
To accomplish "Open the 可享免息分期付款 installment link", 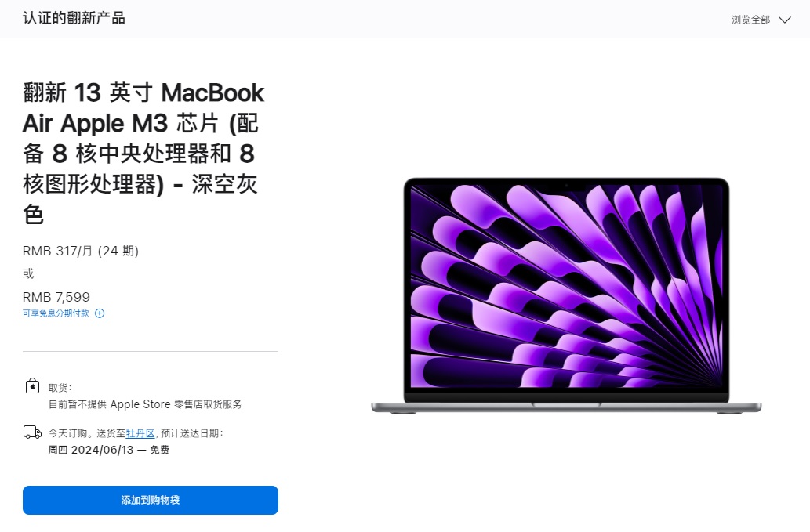I will [x=56, y=313].
